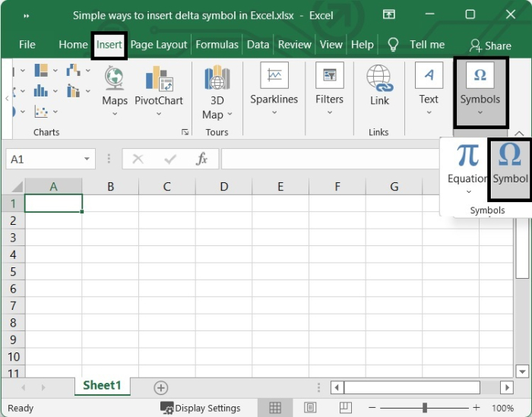The image size is (532, 417).
Task: Expand Sparklines dropdown chevron
Action: tap(274, 112)
